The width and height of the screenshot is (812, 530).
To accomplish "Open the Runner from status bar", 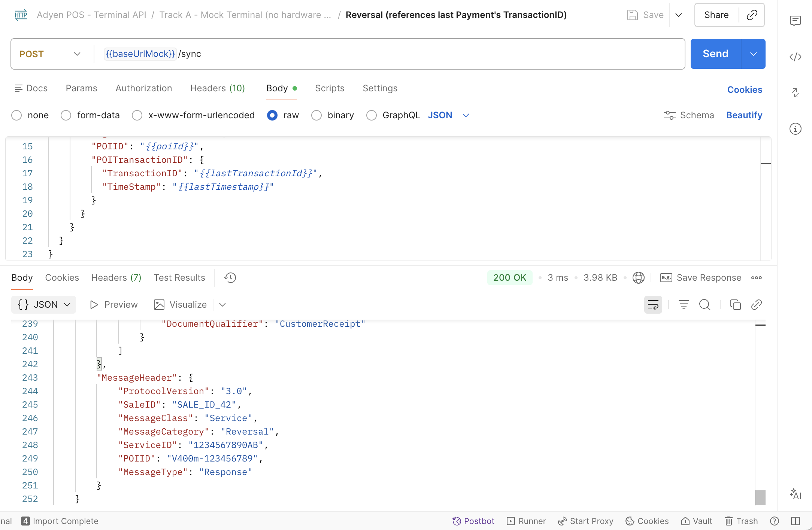I will pyautogui.click(x=526, y=521).
